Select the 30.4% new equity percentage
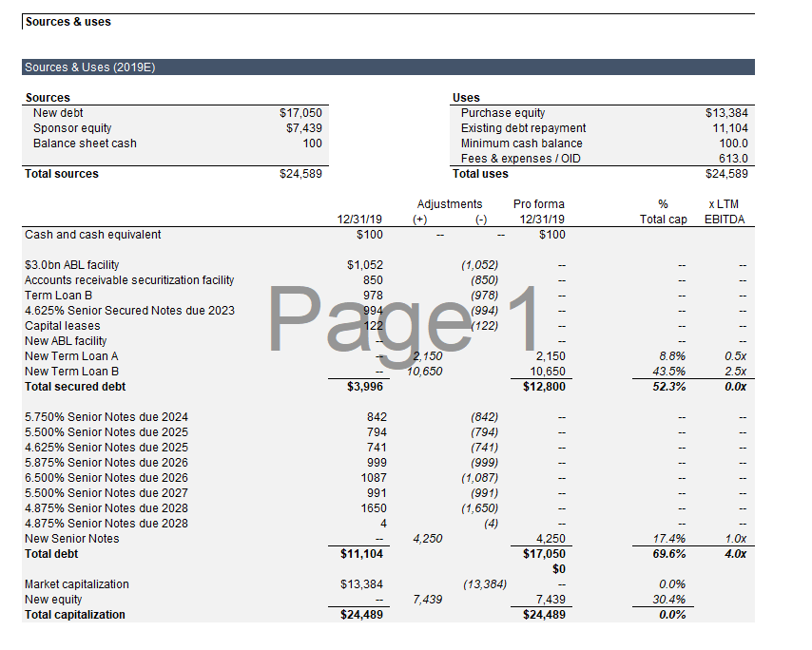This screenshot has height=650, width=812. (669, 600)
